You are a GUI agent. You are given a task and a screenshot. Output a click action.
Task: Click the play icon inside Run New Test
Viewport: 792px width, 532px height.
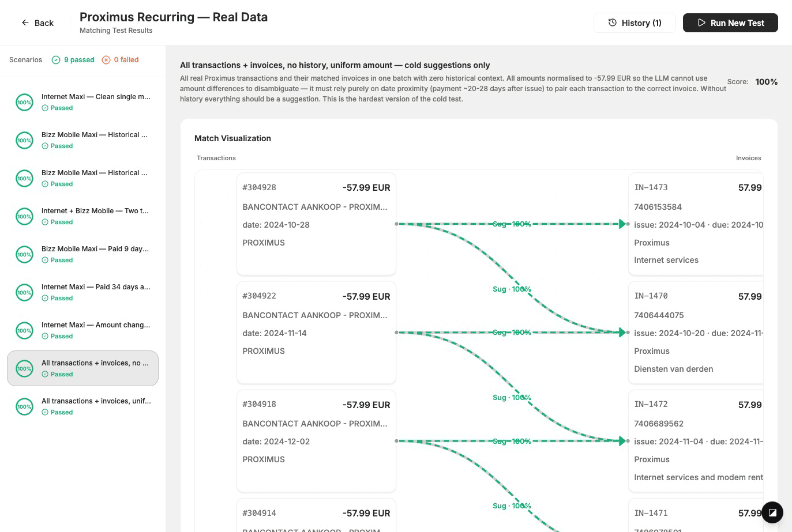702,22
